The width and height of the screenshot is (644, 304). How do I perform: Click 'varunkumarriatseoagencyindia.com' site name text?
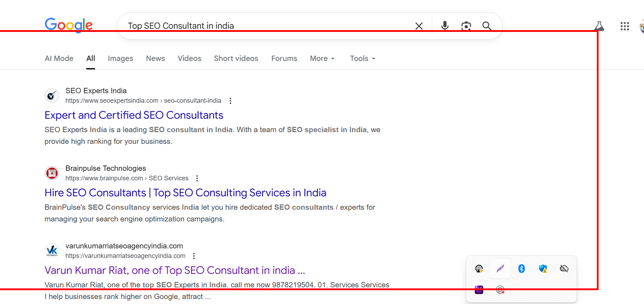pyautogui.click(x=124, y=246)
